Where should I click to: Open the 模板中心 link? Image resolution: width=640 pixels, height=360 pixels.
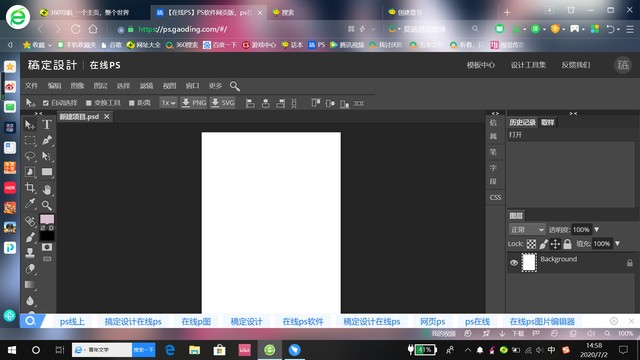click(x=481, y=65)
